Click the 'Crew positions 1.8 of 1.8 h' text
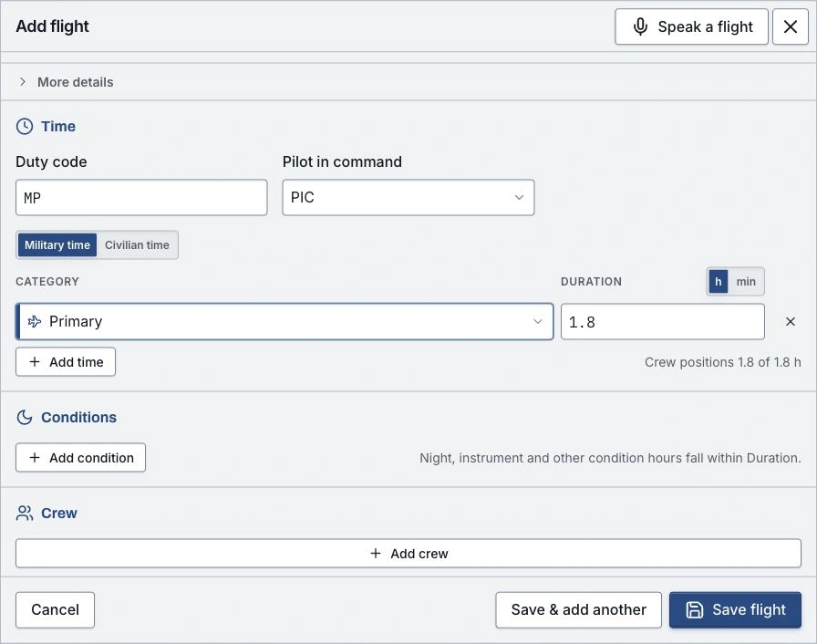 723,362
